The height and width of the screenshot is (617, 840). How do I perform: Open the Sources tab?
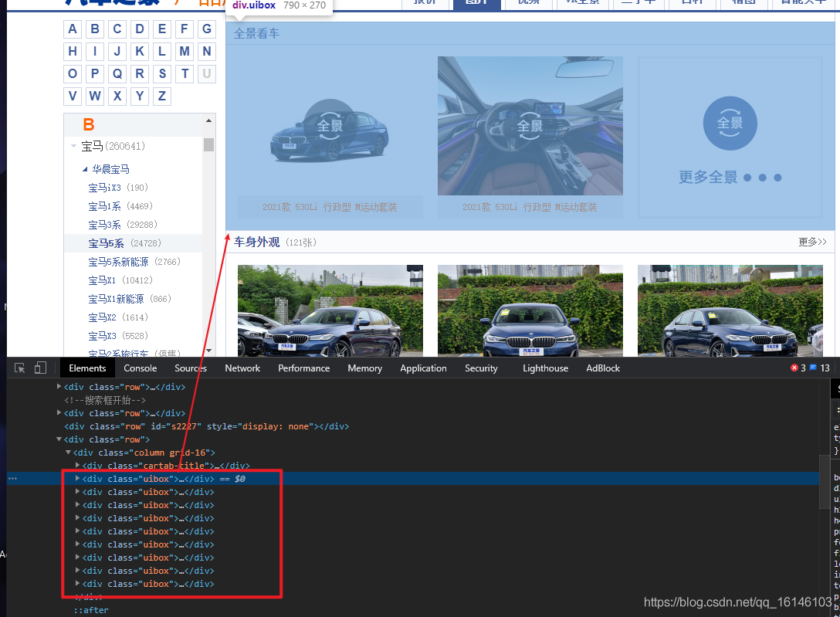tap(190, 368)
